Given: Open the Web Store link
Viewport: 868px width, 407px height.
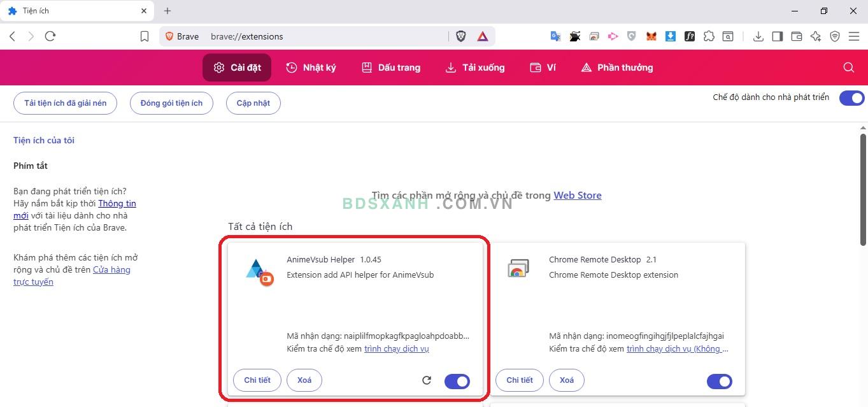Looking at the screenshot, I should click(x=578, y=196).
